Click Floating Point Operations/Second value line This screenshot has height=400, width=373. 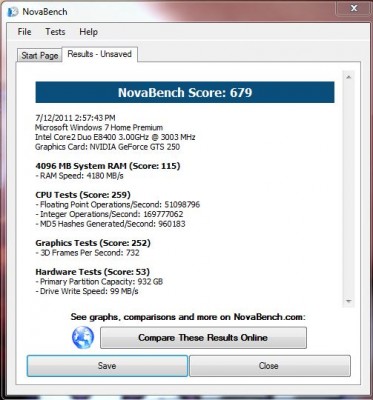[x=117, y=205]
